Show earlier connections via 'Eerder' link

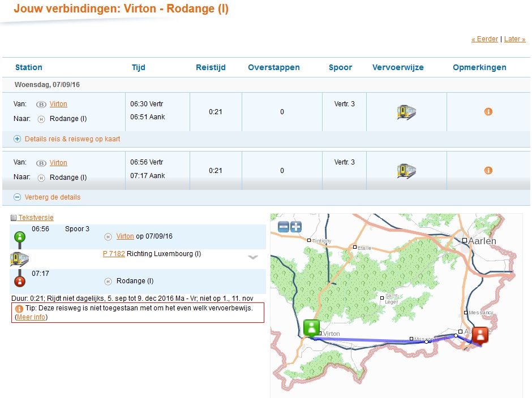click(484, 39)
